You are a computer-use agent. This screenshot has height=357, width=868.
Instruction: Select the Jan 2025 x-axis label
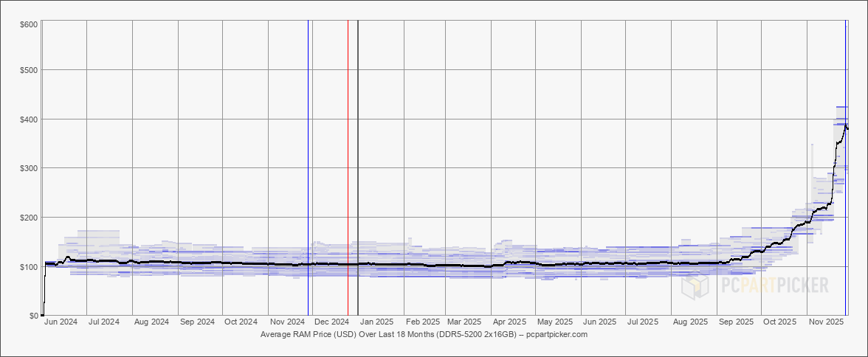pyautogui.click(x=376, y=322)
